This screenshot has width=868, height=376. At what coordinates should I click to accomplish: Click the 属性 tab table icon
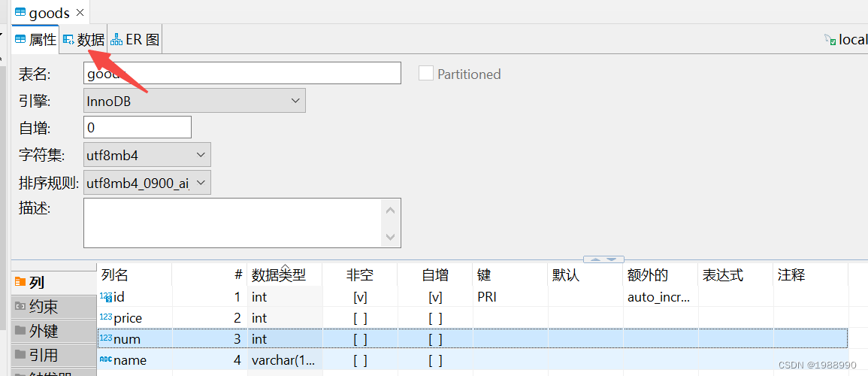pos(20,40)
